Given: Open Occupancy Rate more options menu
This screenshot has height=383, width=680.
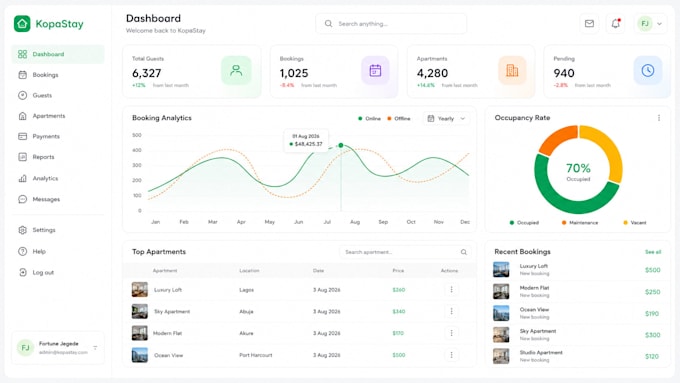Looking at the screenshot, I should click(659, 118).
